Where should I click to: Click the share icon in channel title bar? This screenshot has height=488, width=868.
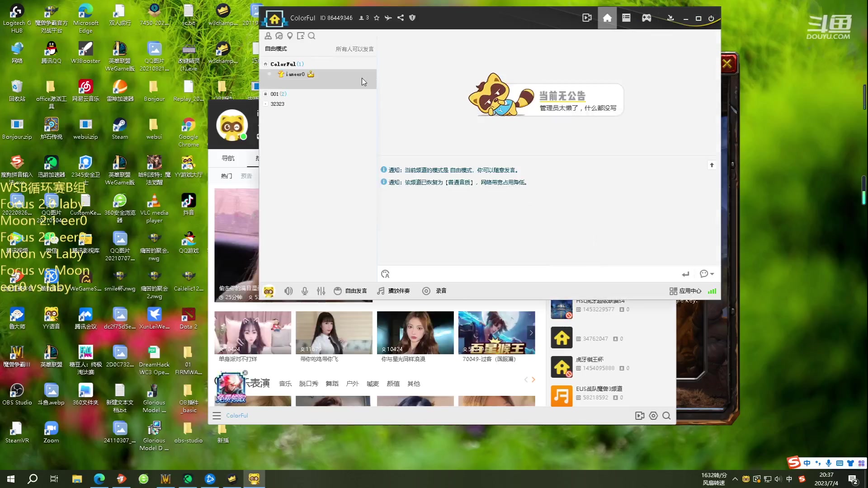point(401,18)
